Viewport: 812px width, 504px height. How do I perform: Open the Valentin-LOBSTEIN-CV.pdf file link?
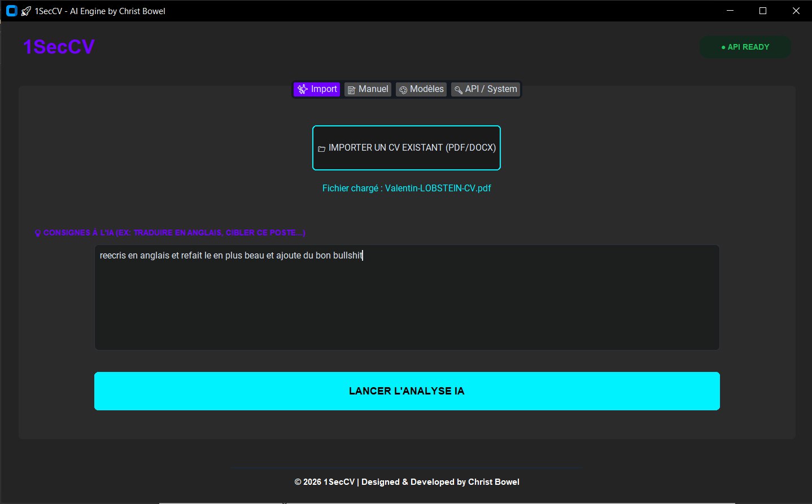pyautogui.click(x=438, y=188)
